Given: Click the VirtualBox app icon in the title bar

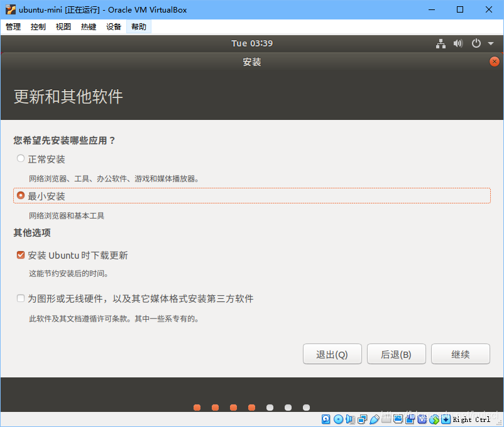Looking at the screenshot, I should coord(10,9).
